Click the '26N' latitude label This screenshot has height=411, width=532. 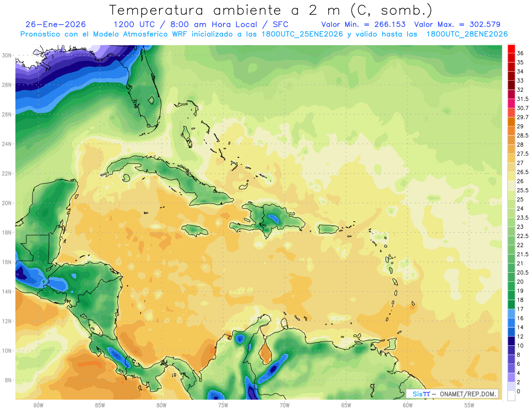pyautogui.click(x=7, y=114)
